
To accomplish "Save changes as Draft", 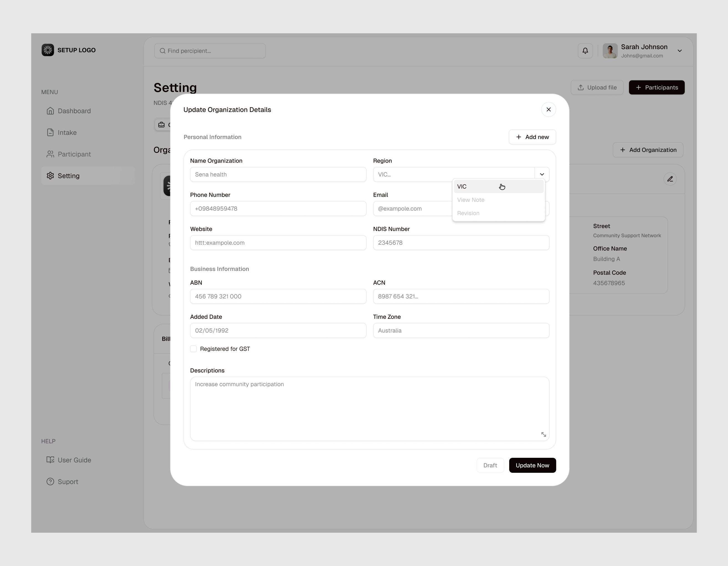I will (x=490, y=465).
